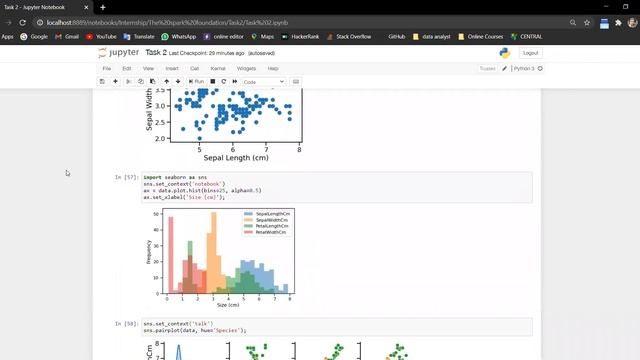The image size is (640, 360).
Task: Paste cells below icon
Action: pos(153,82)
